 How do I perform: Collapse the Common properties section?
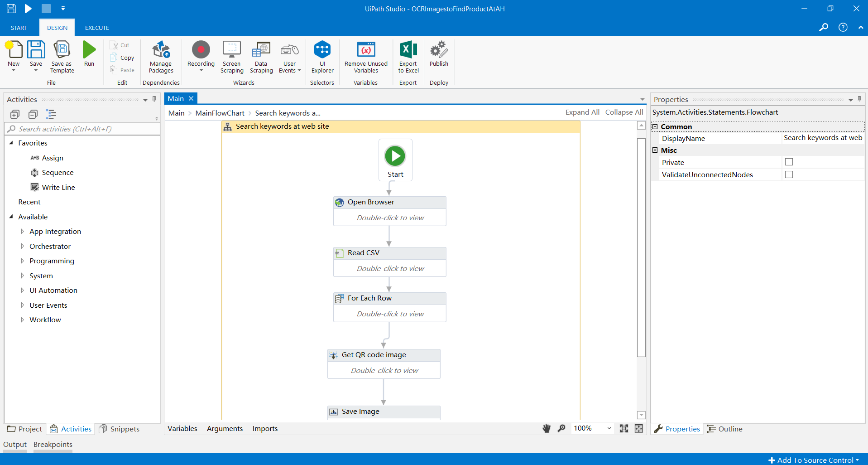(x=655, y=126)
